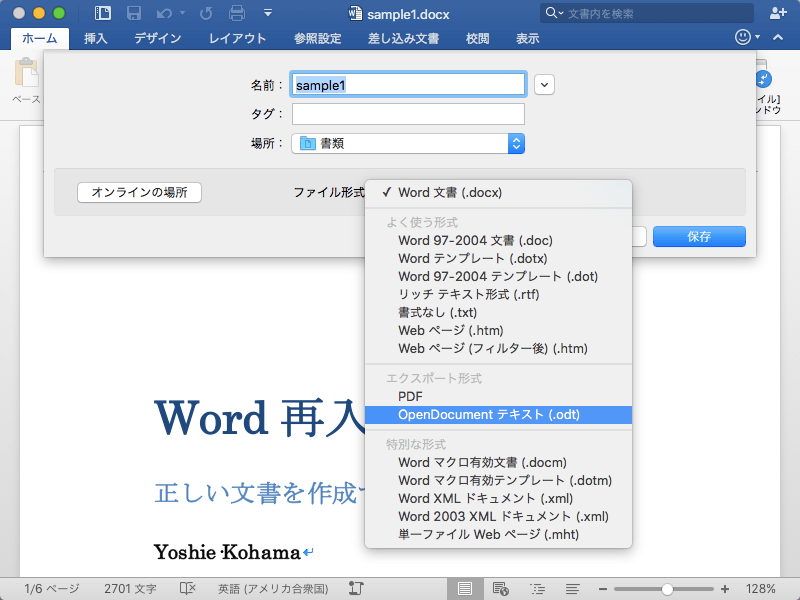The image size is (800, 600).
Task: Click the オンラインの場所 button
Action: coord(139,192)
